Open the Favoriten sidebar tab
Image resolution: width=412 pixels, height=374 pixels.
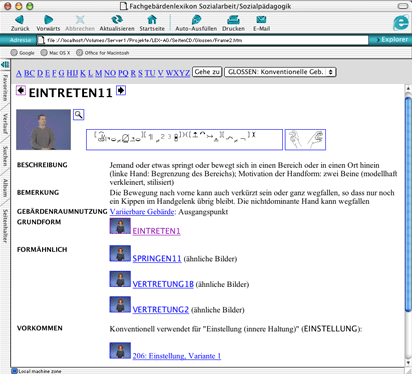pos(5,88)
